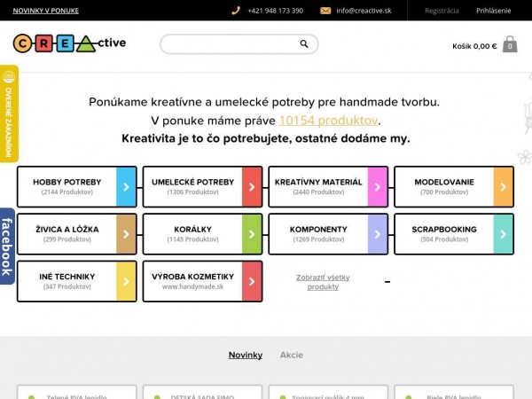Open the Živica a lôžka category
The width and height of the screenshot is (532, 399).
[x=76, y=234]
